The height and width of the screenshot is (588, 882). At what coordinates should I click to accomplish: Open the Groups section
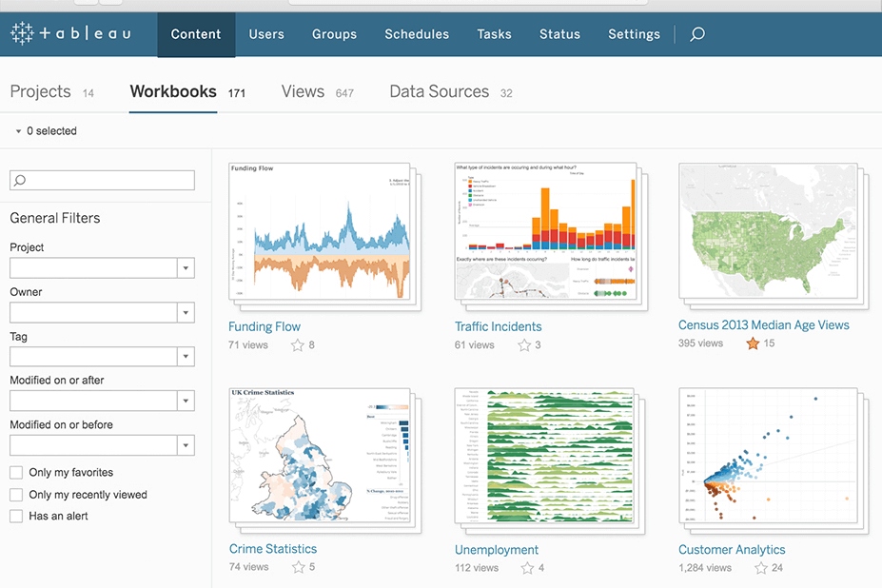334,34
